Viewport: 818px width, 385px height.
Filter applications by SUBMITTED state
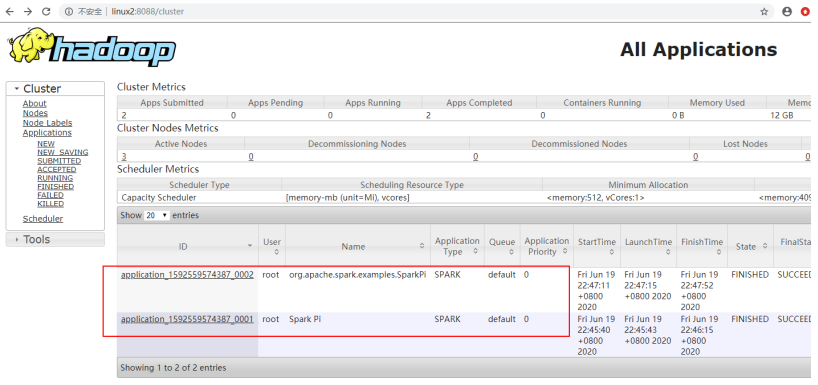pos(59,161)
